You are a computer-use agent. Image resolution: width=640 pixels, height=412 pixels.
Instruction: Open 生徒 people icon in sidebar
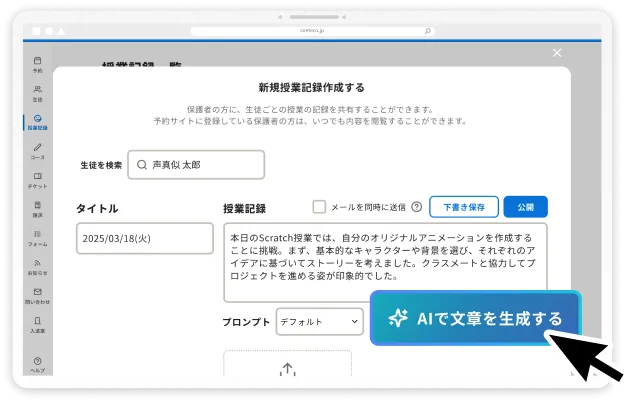tap(38, 89)
